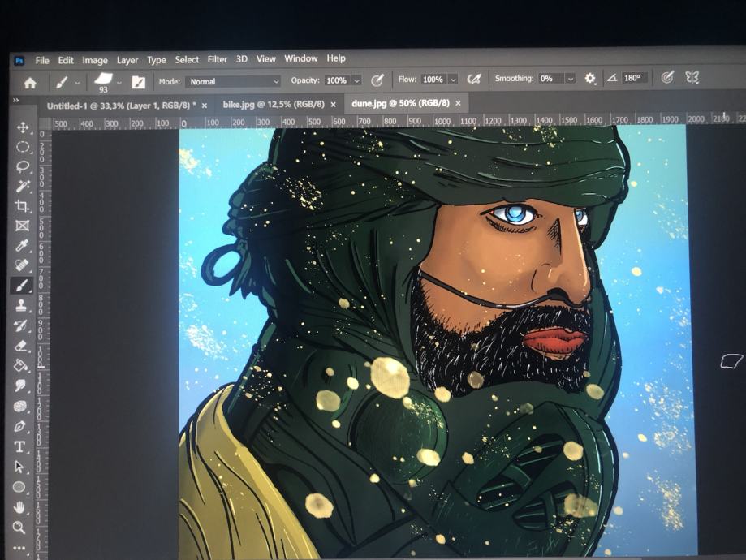Toggle pressure for opacity button

[x=377, y=80]
